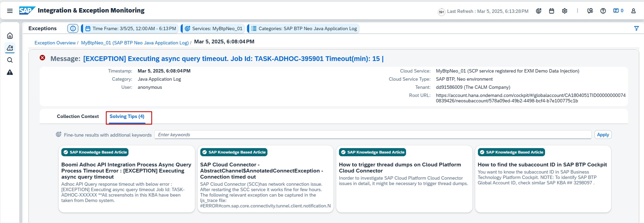The image size is (644, 223).
Task: Open the alert triangle sidebar icon
Action: [10, 72]
